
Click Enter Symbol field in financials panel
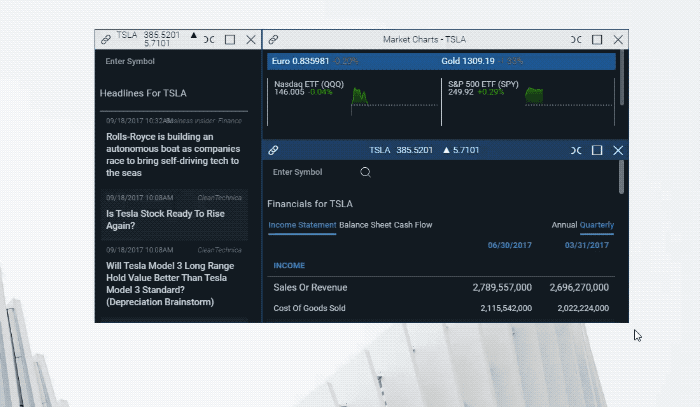[298, 172]
